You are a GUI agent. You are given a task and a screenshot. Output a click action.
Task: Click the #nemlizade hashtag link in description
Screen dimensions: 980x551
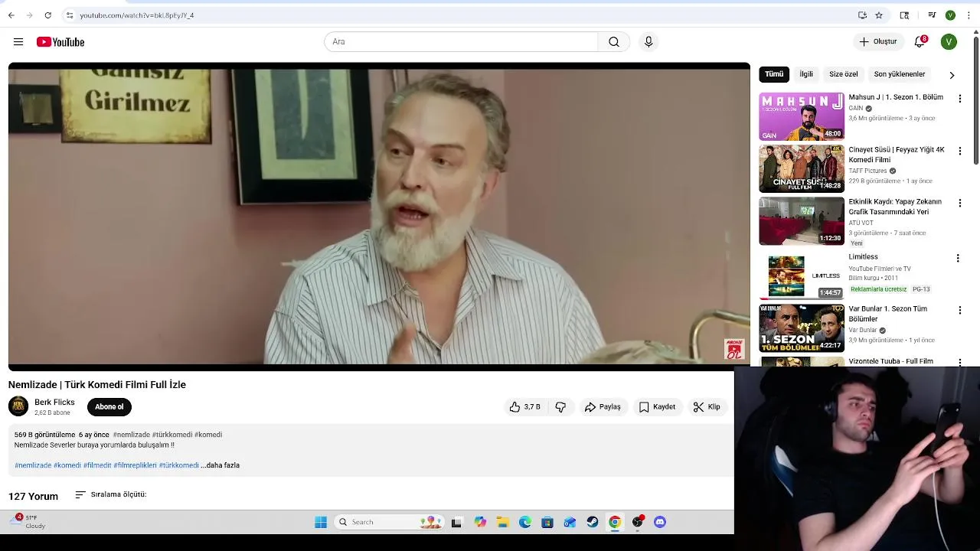pos(33,465)
